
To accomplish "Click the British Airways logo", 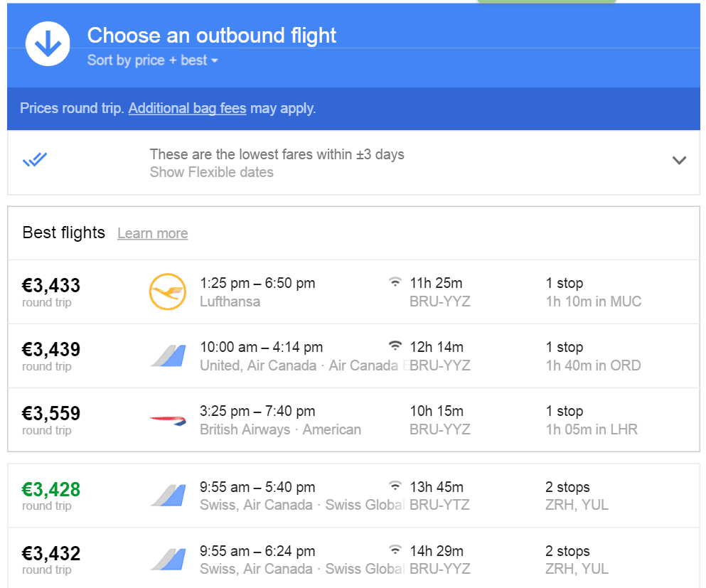I will pyautogui.click(x=168, y=420).
